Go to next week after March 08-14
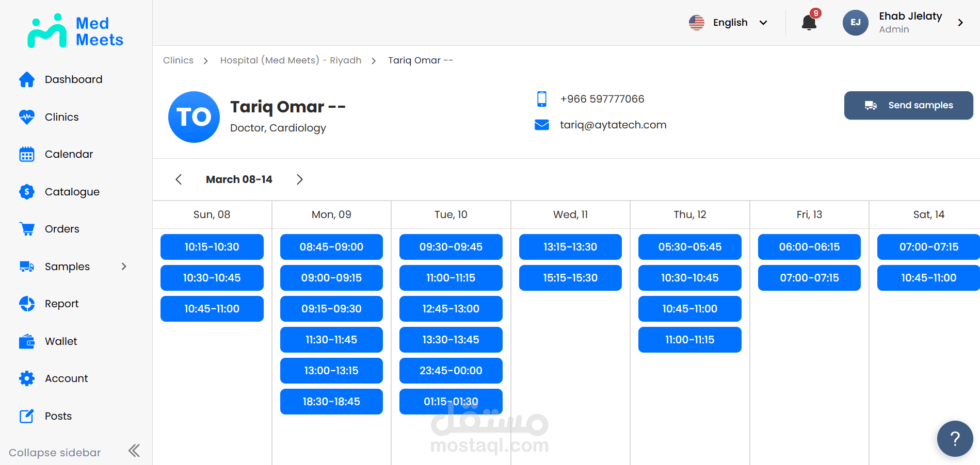980x465 pixels. pos(299,179)
